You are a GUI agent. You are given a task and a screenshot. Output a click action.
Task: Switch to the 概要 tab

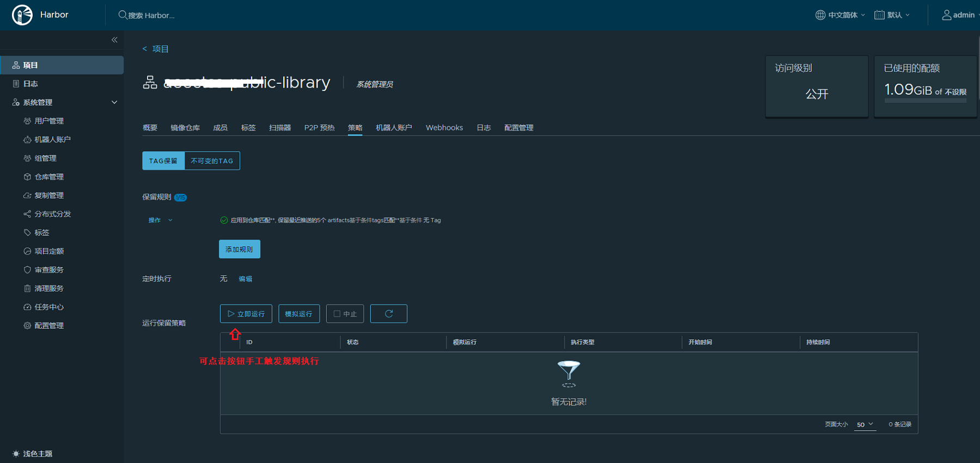coord(150,128)
